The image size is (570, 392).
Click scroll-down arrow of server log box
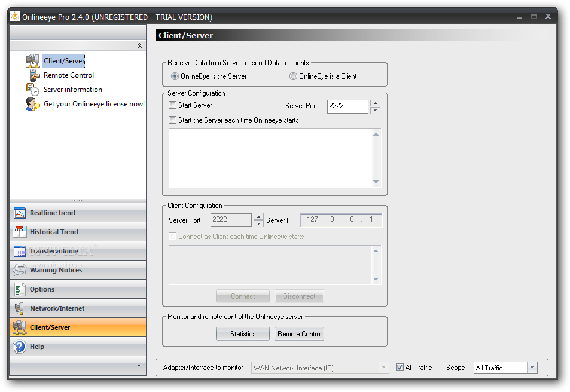click(376, 182)
